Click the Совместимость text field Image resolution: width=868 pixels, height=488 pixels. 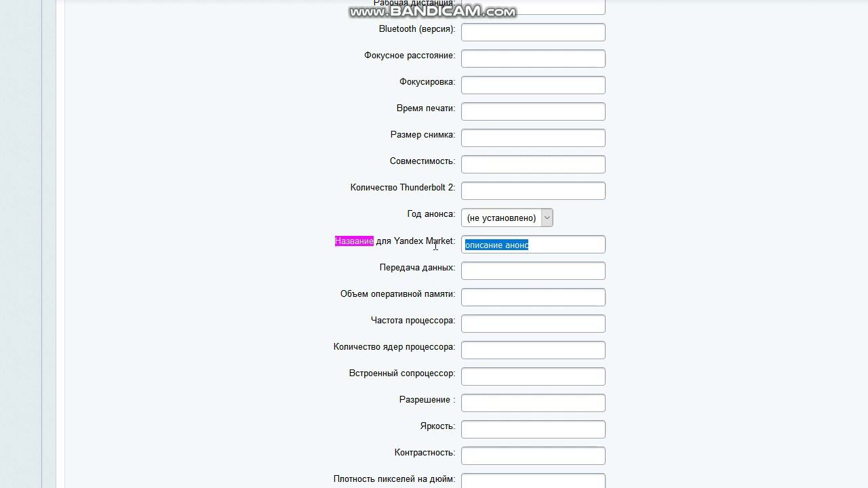click(x=533, y=164)
